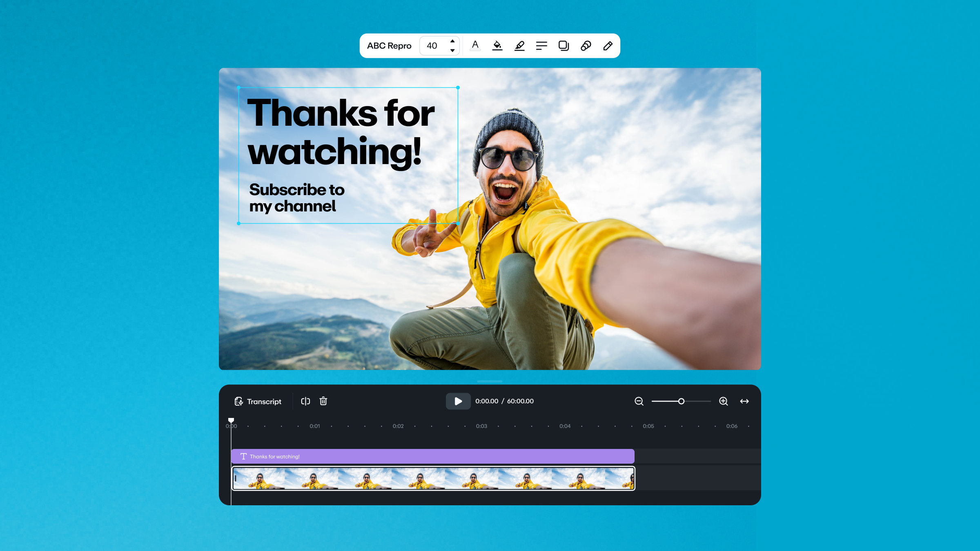
Task: Click the text color A icon
Action: [x=475, y=45]
